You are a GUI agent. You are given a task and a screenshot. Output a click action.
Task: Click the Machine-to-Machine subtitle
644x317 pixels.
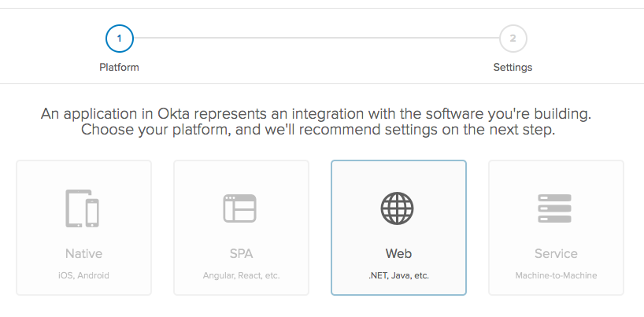[x=556, y=276]
